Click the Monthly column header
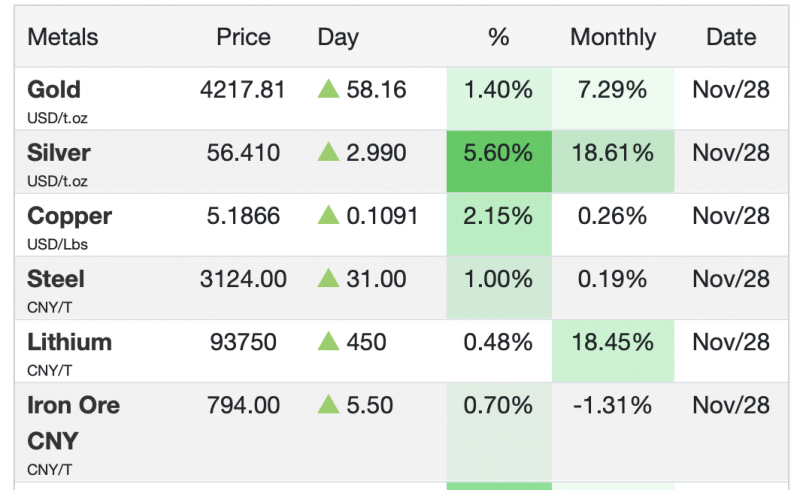This screenshot has height=490, width=800. [x=612, y=37]
